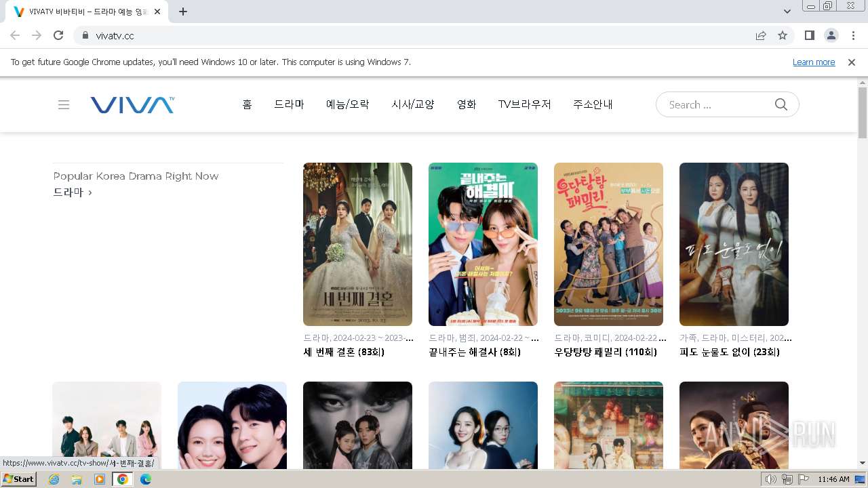Image resolution: width=868 pixels, height=488 pixels.
Task: Open Windows Start menu
Action: coord(18,479)
